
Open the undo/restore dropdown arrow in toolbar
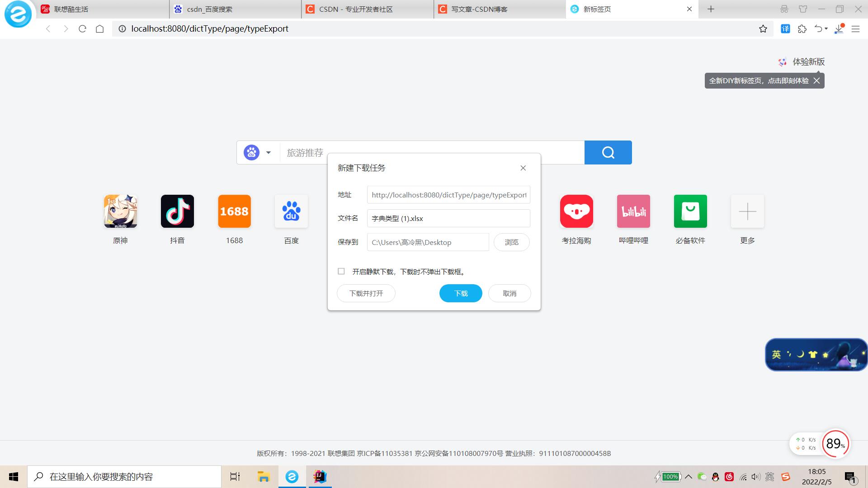point(826,28)
